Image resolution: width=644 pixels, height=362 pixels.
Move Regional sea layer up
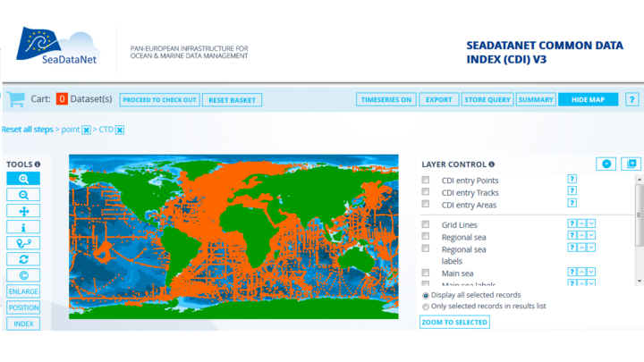click(x=581, y=235)
